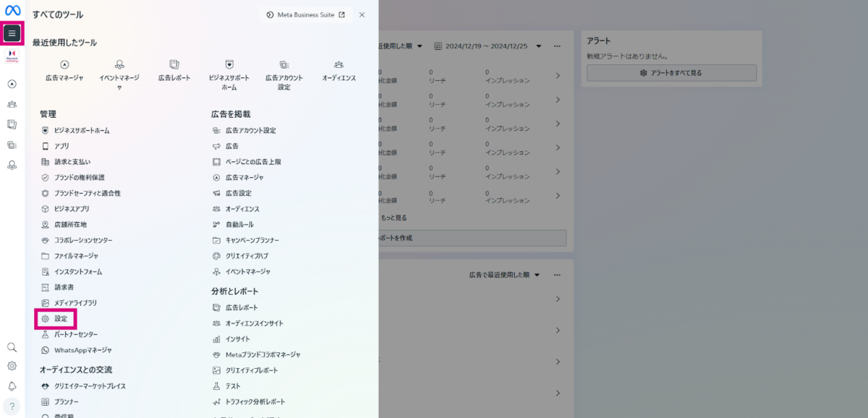868x418 pixels.
Task: Open Meta Business Suite link button
Action: [x=305, y=14]
